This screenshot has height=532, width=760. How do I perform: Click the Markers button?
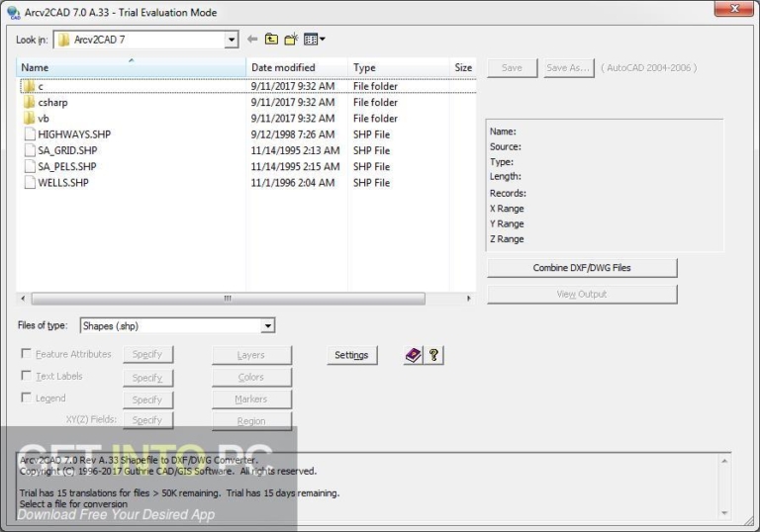point(251,399)
